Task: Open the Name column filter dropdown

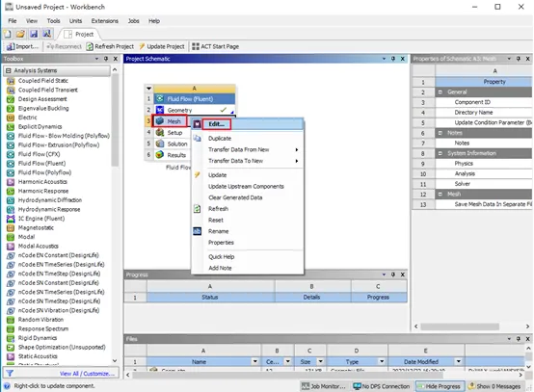Action: click(254, 361)
